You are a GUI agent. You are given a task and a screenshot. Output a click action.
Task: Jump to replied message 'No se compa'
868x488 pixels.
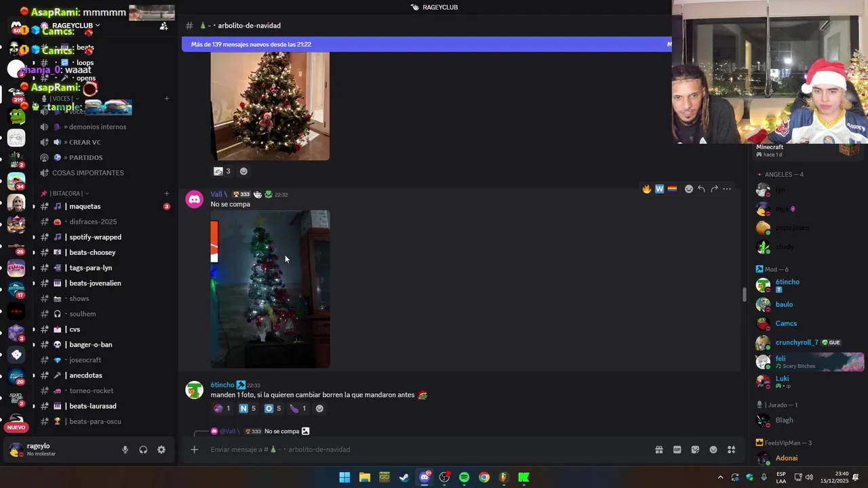[281, 431]
